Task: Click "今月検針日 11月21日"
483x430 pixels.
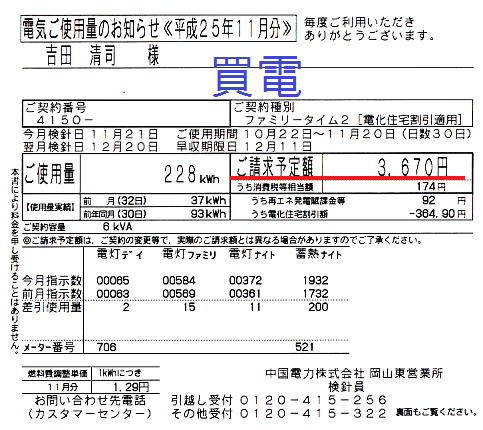Action: pyautogui.click(x=90, y=134)
